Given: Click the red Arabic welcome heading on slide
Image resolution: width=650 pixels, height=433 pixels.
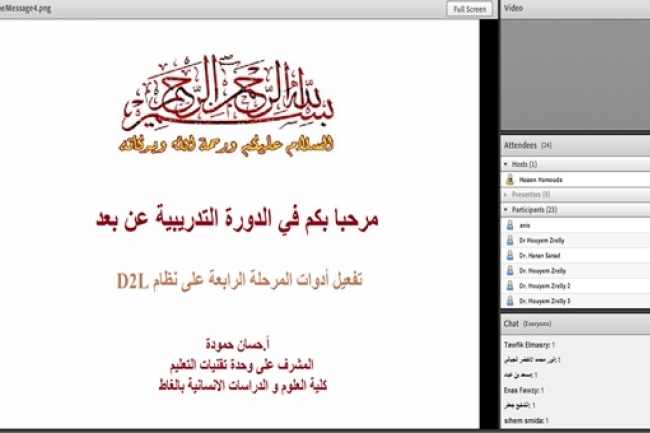Looking at the screenshot, I should point(237,220).
